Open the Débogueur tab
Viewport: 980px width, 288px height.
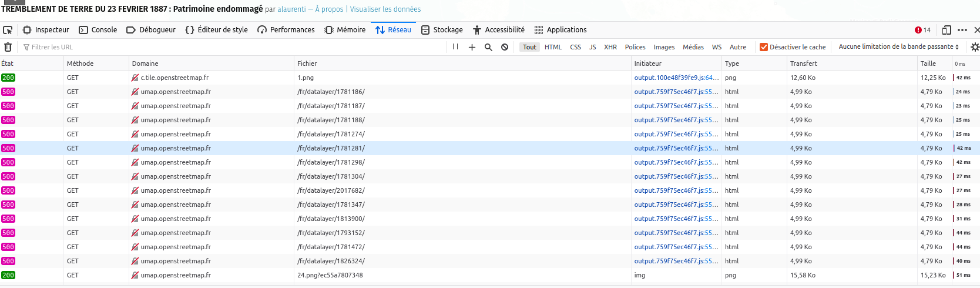pyautogui.click(x=151, y=30)
